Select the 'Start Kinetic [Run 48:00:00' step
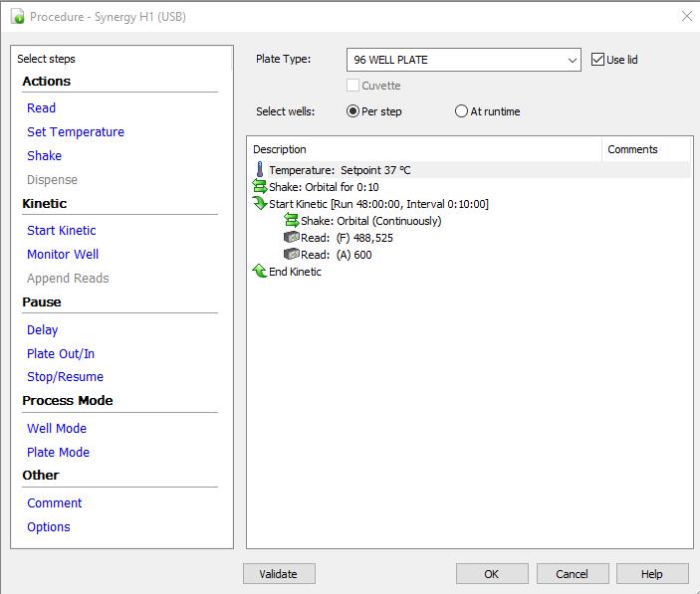 point(378,204)
